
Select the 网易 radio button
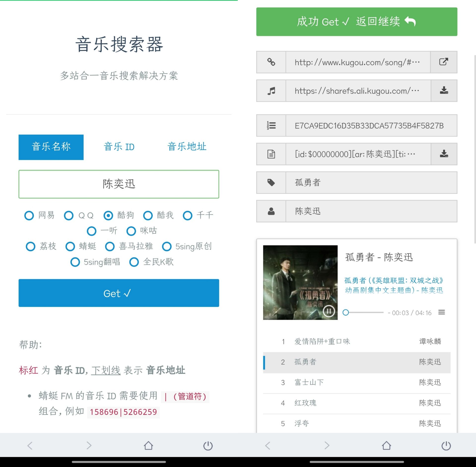pos(29,215)
